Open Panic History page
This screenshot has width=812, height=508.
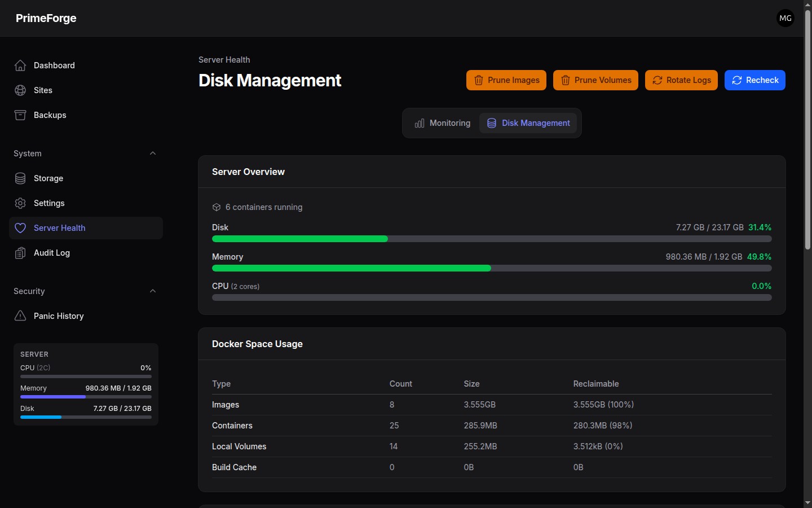(x=86, y=316)
